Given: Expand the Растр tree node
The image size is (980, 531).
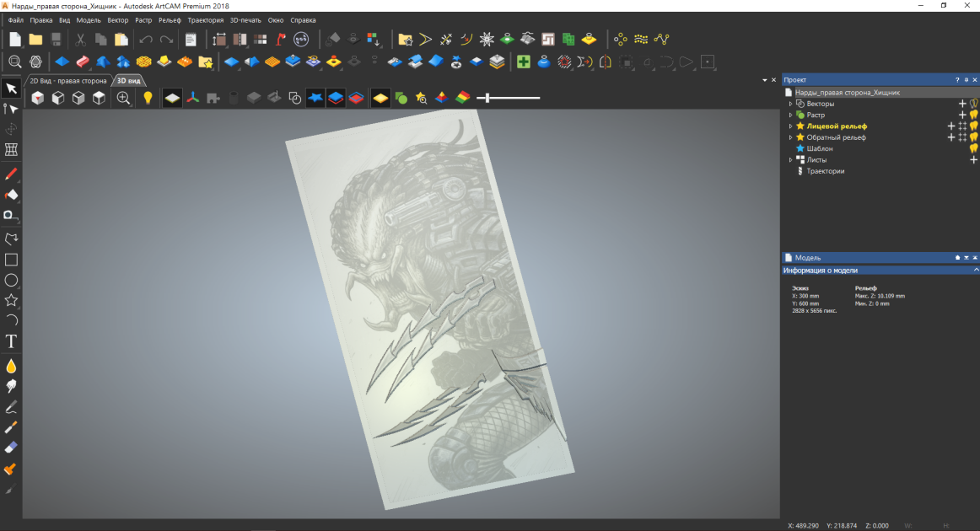Looking at the screenshot, I should (790, 115).
